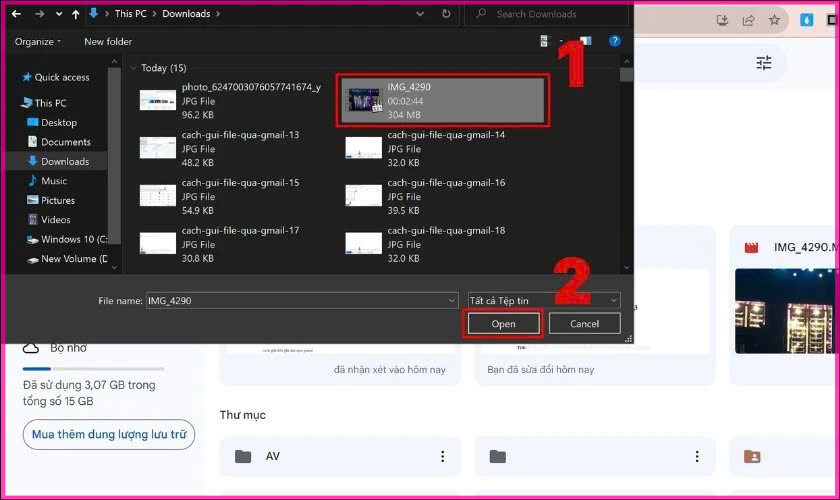Open Drive search filter options icon
This screenshot has height=500, width=840.
(763, 63)
